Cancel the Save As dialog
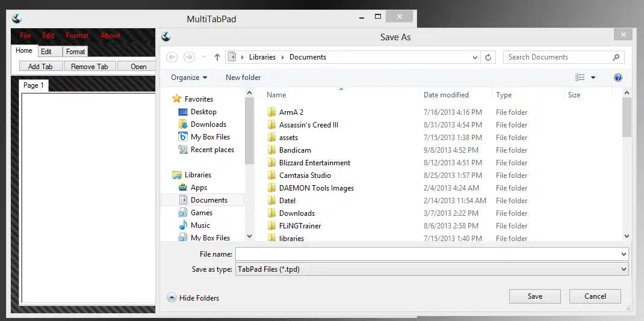The width and height of the screenshot is (644, 321). tap(595, 296)
